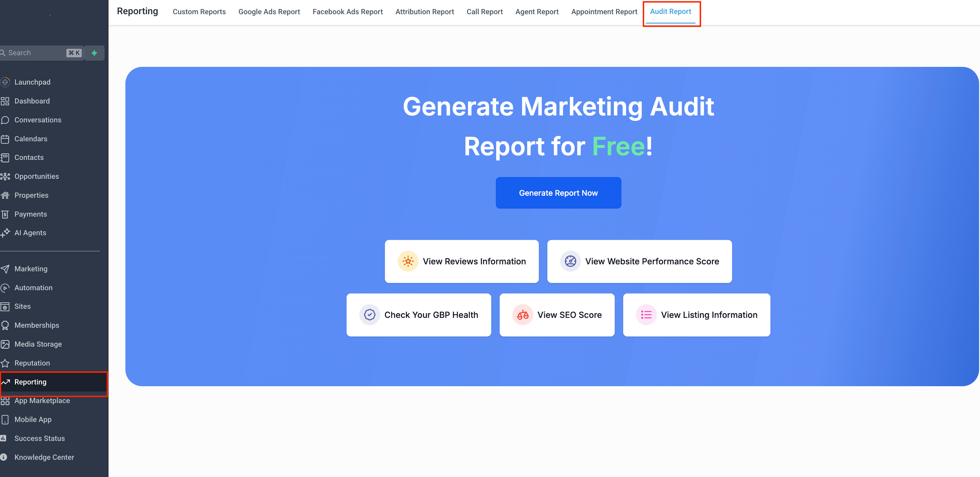This screenshot has height=477, width=980.
Task: Open Marketing via paper plane icon
Action: [5, 269]
